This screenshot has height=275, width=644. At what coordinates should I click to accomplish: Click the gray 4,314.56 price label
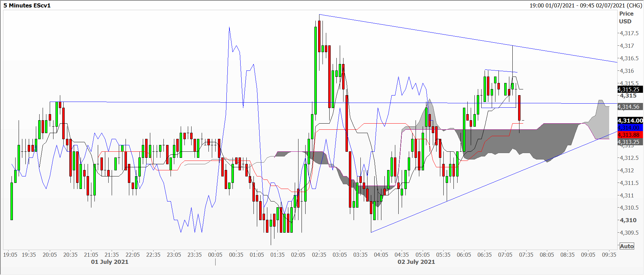click(x=630, y=107)
